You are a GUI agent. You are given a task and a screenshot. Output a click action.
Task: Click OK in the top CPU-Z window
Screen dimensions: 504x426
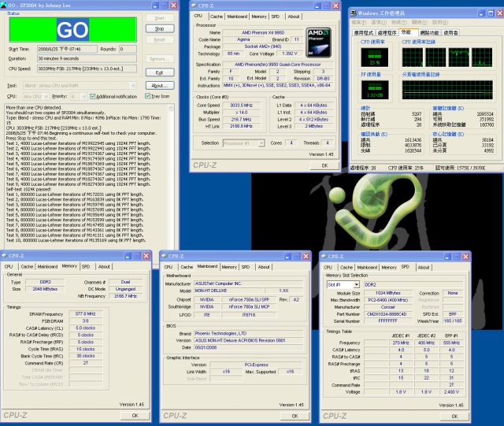point(324,165)
